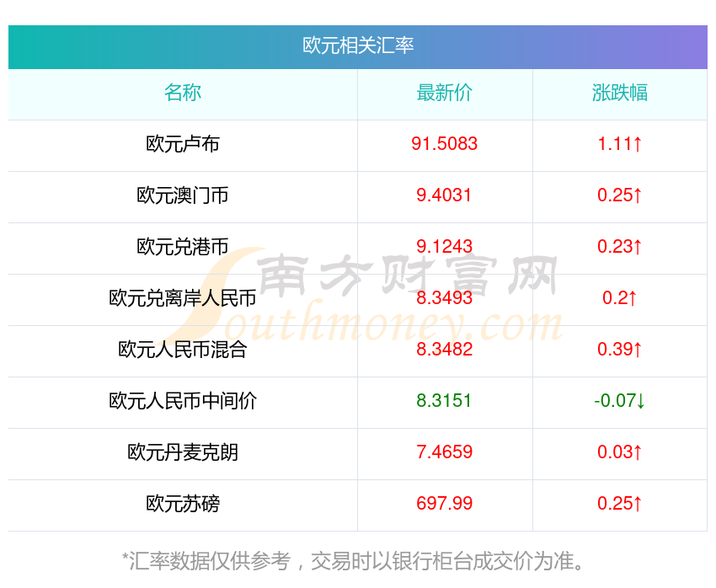Click the 欧元相关汇率 table title
The image size is (716, 588).
pos(358,45)
